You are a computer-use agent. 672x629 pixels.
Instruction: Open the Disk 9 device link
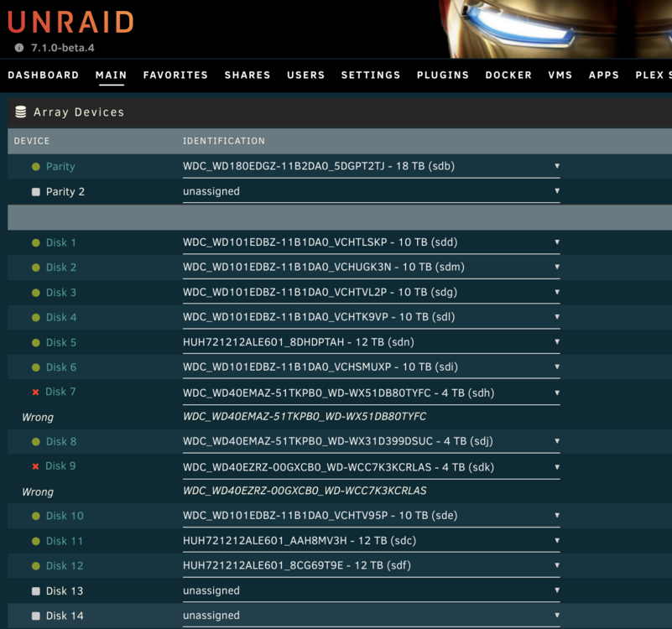coord(60,465)
